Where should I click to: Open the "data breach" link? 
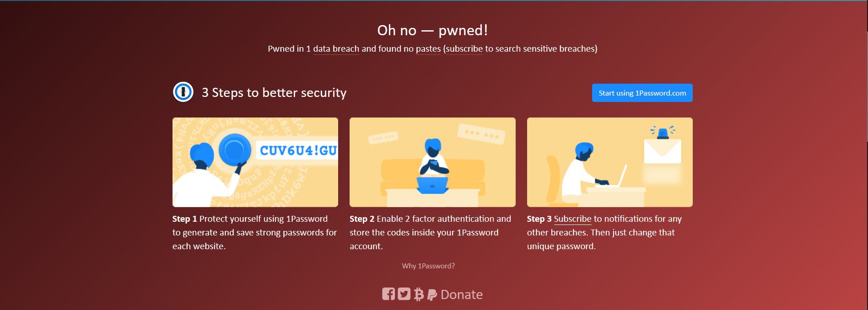[x=336, y=48]
